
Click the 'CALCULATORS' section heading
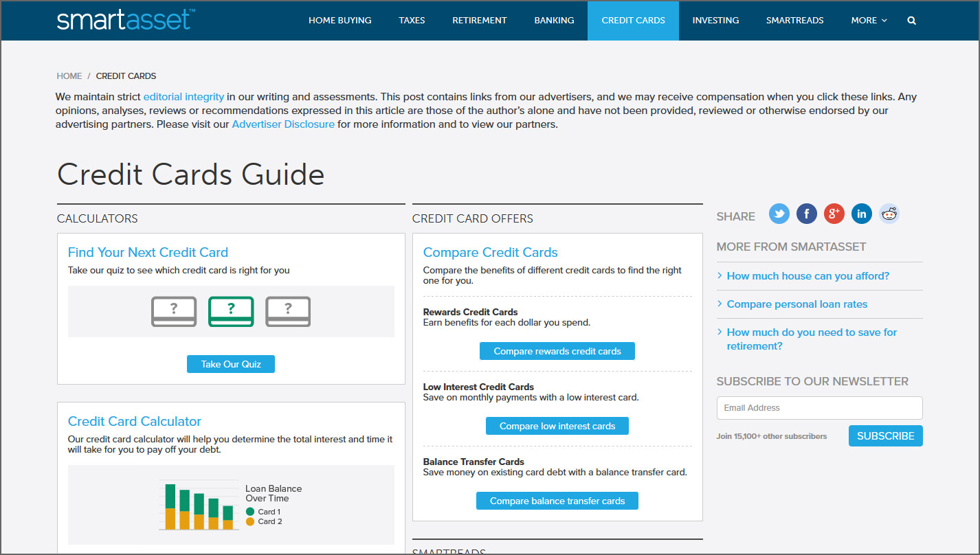point(98,218)
